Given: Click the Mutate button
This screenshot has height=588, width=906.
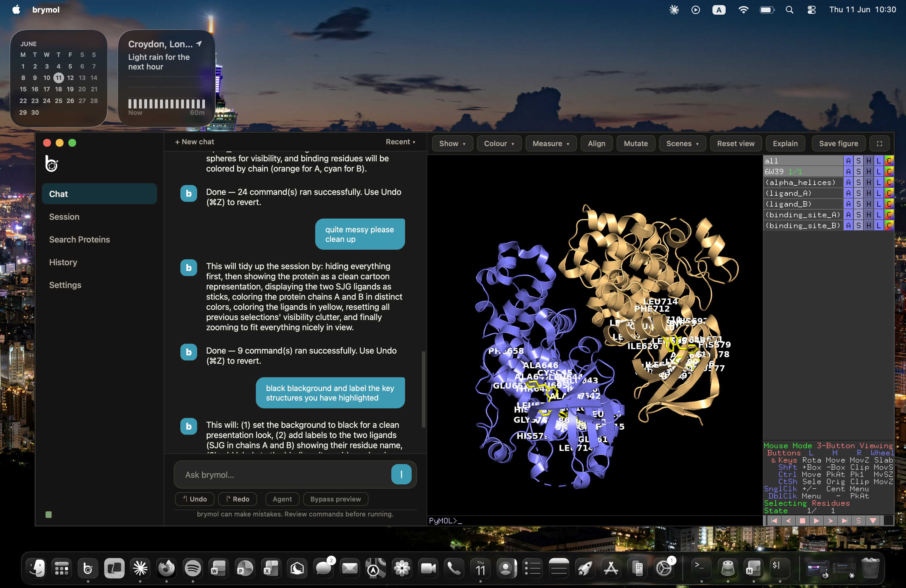Looking at the screenshot, I should (636, 143).
